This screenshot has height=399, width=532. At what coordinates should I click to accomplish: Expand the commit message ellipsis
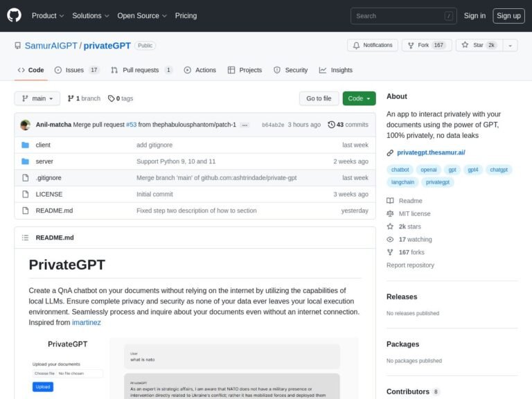[x=244, y=125]
